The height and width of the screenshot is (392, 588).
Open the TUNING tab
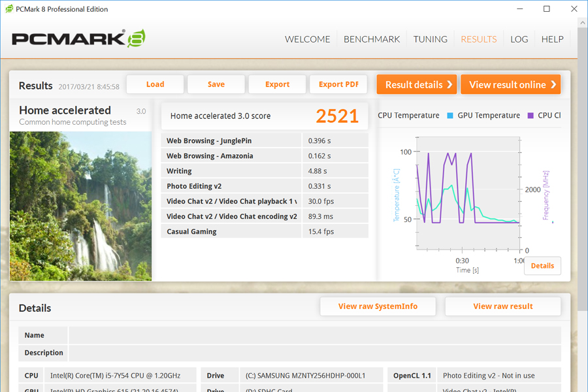(430, 39)
